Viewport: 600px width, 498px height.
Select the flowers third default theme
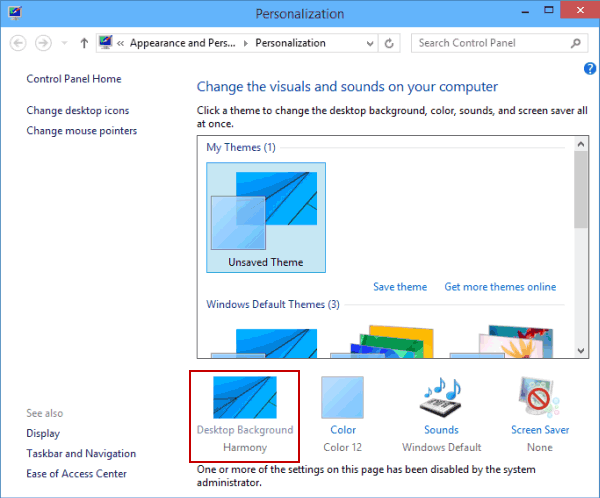(501, 341)
